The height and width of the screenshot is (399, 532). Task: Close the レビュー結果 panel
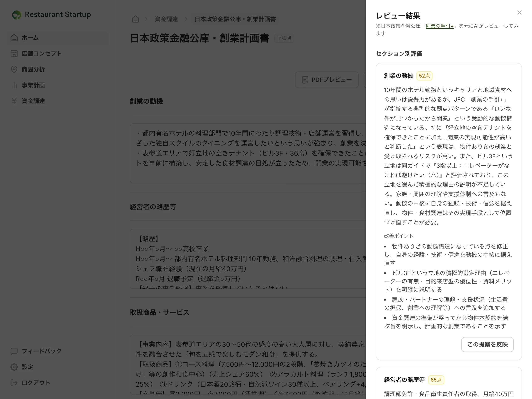[519, 12]
